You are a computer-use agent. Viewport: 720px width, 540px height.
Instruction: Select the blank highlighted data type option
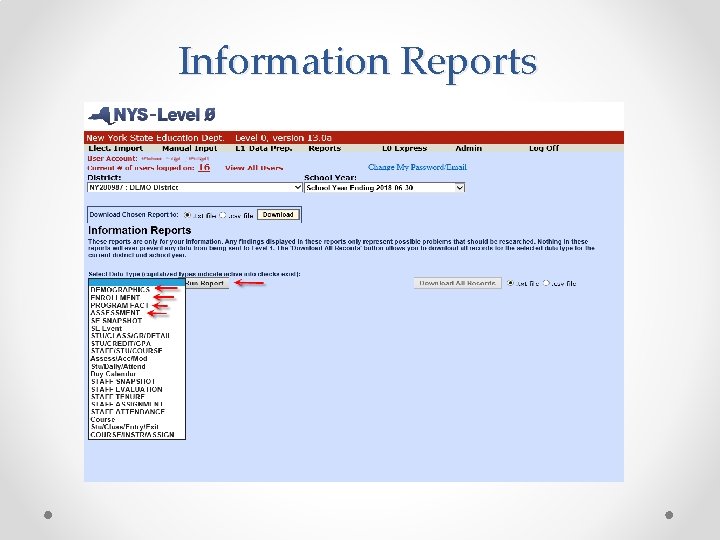[x=136, y=282]
